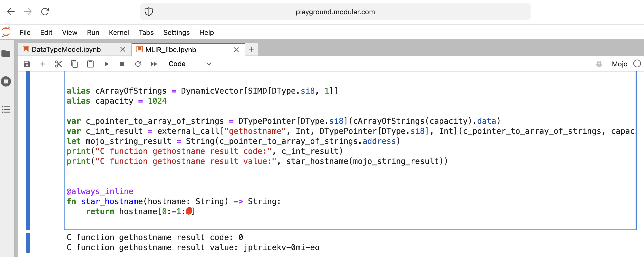Screen dimensions: 644x257
Task: Copy the selected cell
Action: pyautogui.click(x=75, y=64)
